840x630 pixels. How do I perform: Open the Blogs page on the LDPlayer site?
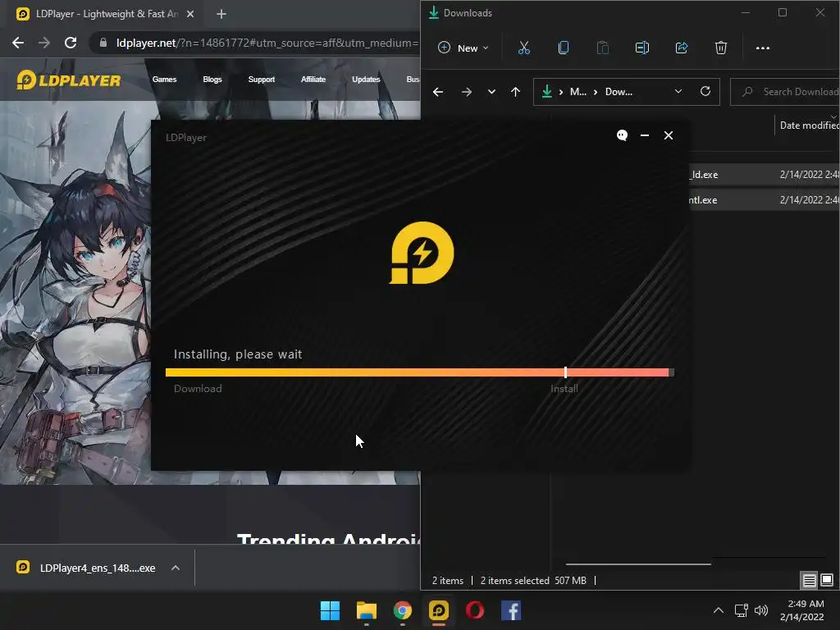click(x=212, y=80)
